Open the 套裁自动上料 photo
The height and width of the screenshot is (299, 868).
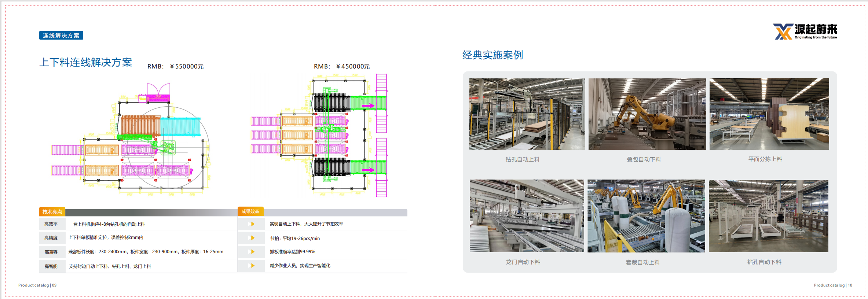646,216
